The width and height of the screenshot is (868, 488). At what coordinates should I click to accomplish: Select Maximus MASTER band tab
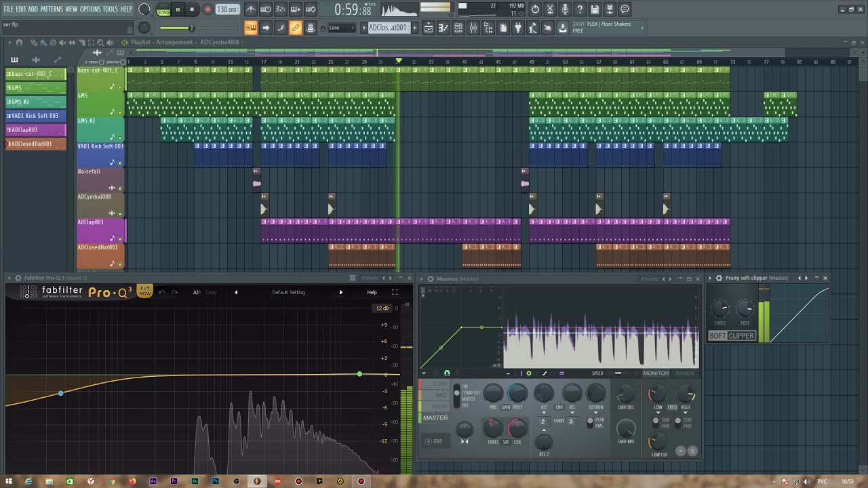pyautogui.click(x=435, y=418)
